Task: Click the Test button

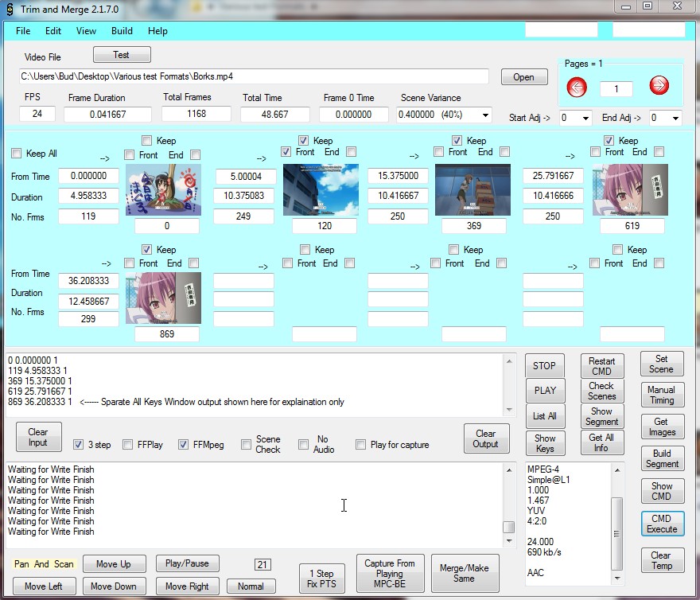Action: [x=122, y=55]
